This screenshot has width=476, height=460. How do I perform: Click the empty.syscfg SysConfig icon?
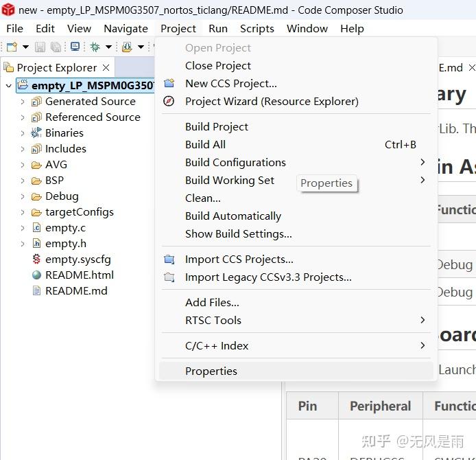(36, 259)
